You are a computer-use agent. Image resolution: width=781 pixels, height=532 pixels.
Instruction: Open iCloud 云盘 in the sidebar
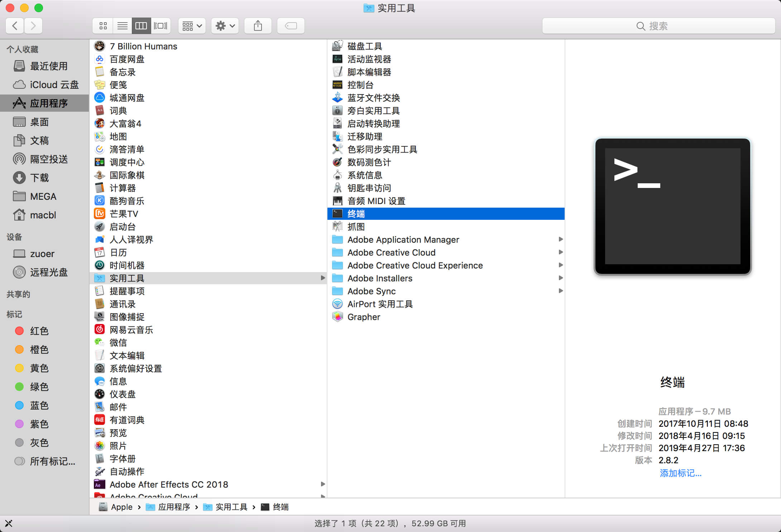[x=44, y=84]
